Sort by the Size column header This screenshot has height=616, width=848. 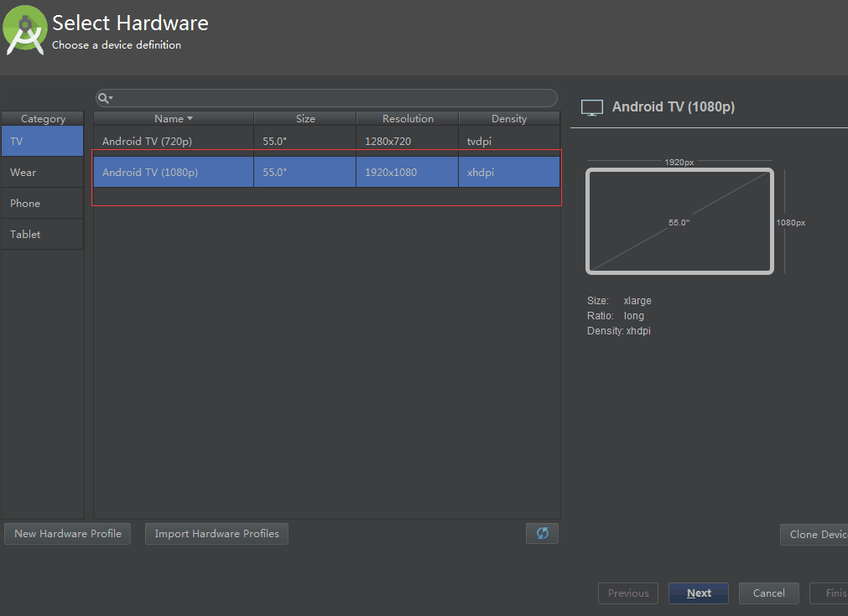[x=305, y=119]
